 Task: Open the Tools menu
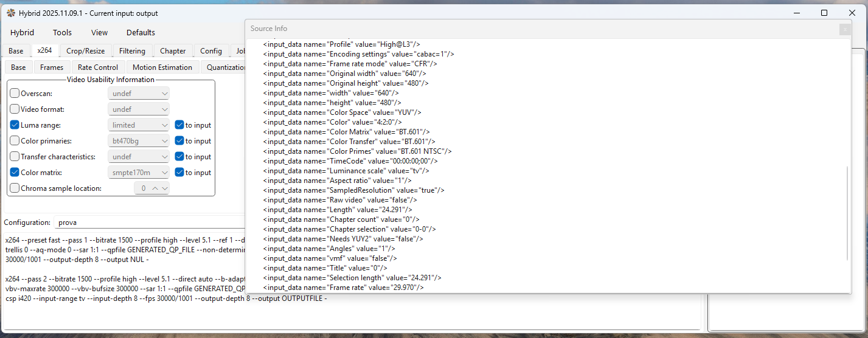(62, 33)
